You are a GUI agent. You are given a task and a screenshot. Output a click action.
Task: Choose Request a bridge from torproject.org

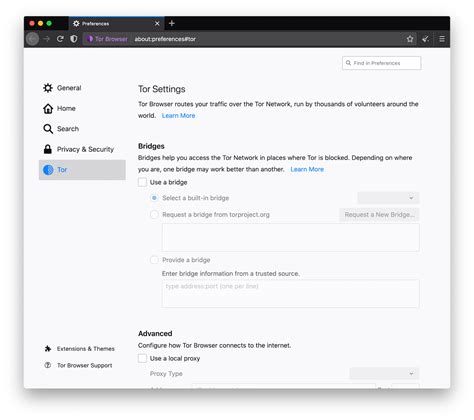pyautogui.click(x=154, y=214)
